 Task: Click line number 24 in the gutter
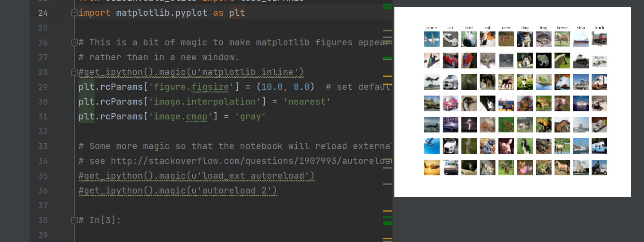point(43,13)
